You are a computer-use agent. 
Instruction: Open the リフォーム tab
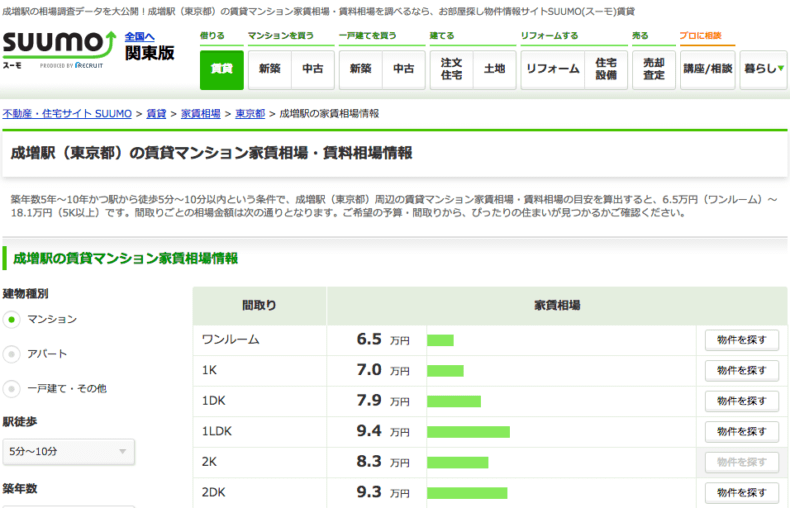(553, 70)
